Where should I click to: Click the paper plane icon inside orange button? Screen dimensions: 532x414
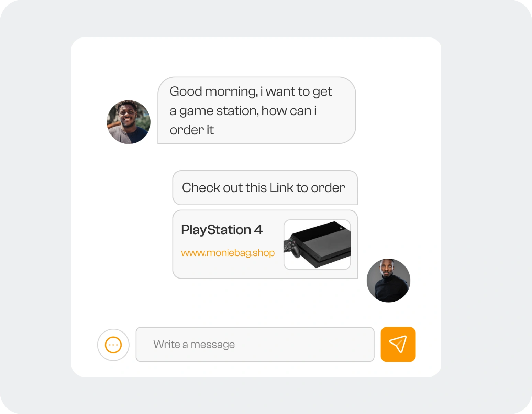point(398,344)
